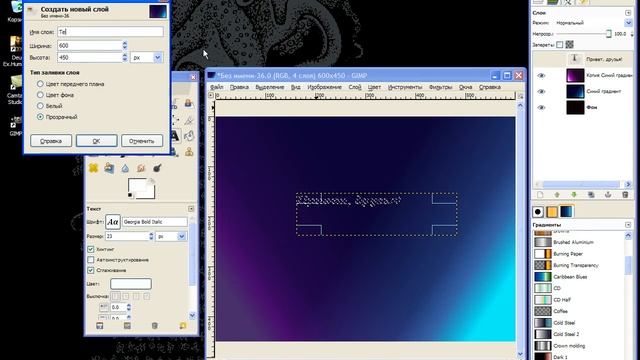Image resolution: width=640 pixels, height=360 pixels.
Task: Open the 'Фильтры' menu
Action: tap(440, 87)
